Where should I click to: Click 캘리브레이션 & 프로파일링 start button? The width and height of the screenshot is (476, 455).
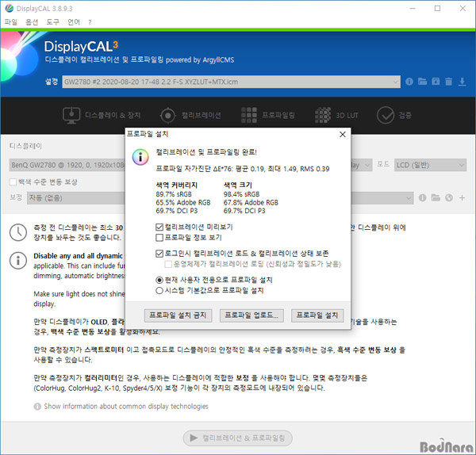pyautogui.click(x=238, y=438)
